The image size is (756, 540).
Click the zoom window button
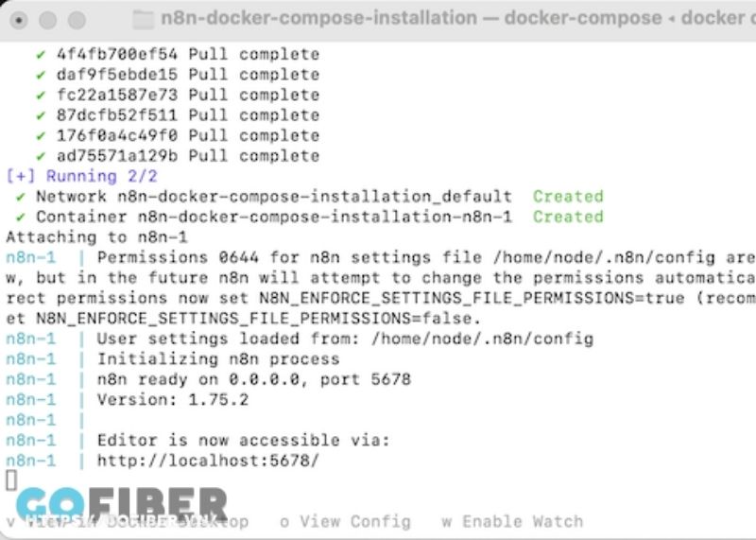coord(77,20)
